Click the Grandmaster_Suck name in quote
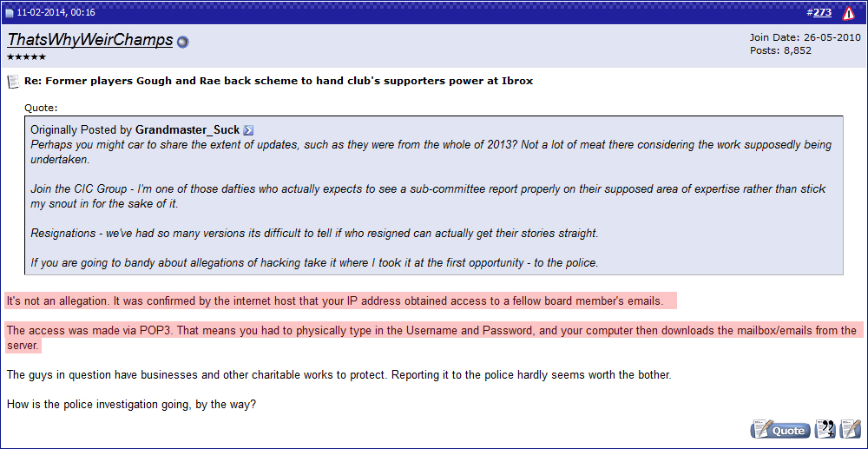The height and width of the screenshot is (449, 868). [187, 130]
